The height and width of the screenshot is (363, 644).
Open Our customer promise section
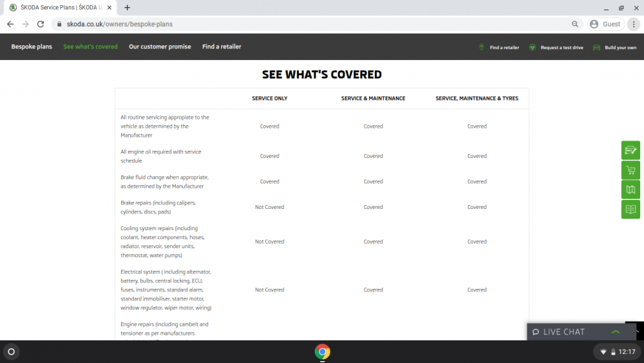[160, 47]
